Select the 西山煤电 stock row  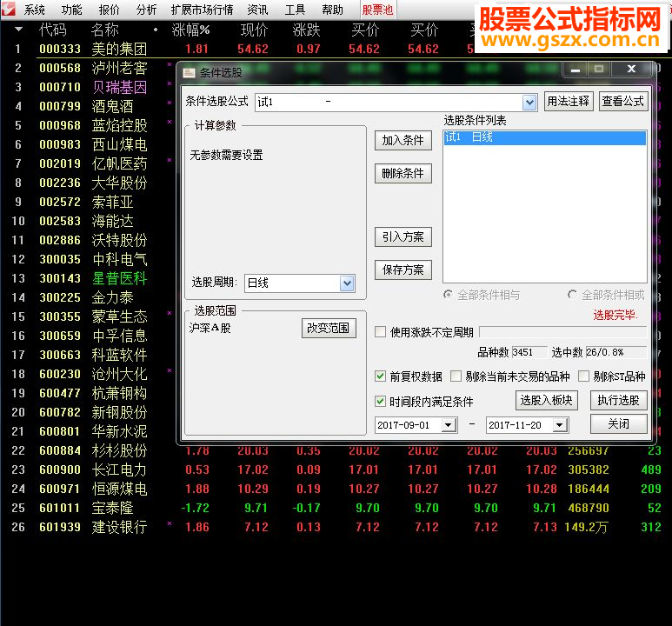[120, 144]
